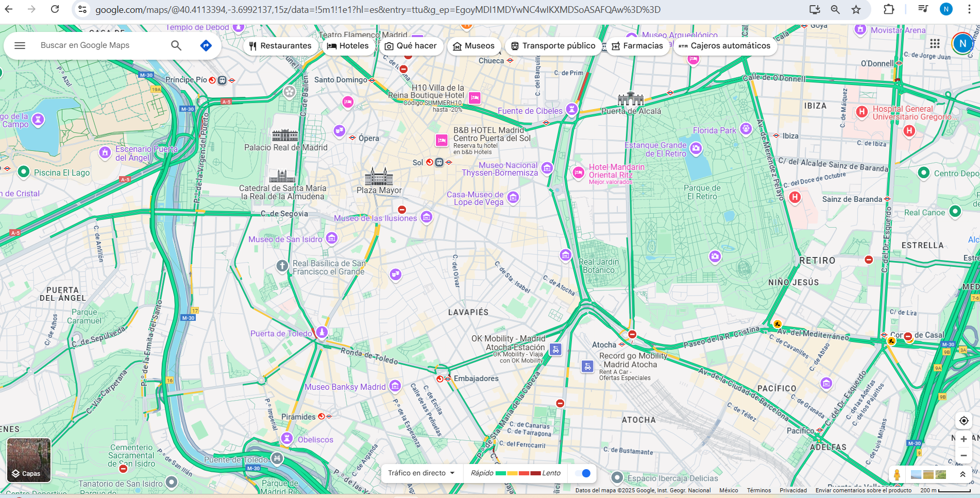The height and width of the screenshot is (498, 980).
Task: Click the search magnifier icon
Action: (176, 45)
